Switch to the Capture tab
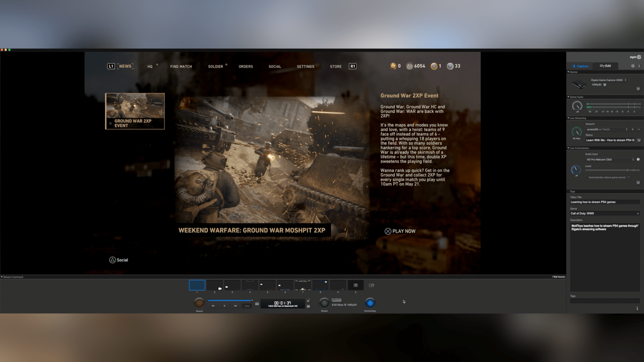This screenshot has height=362, width=644. tap(580, 66)
